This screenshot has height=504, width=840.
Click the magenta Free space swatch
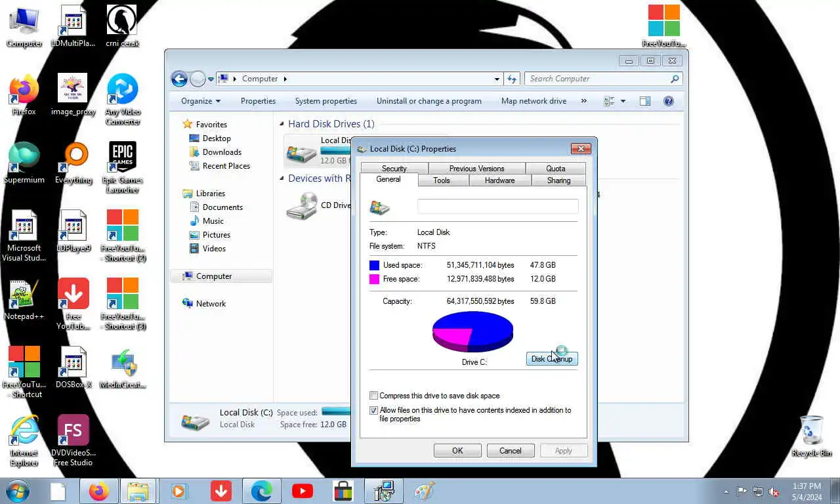pos(374,279)
